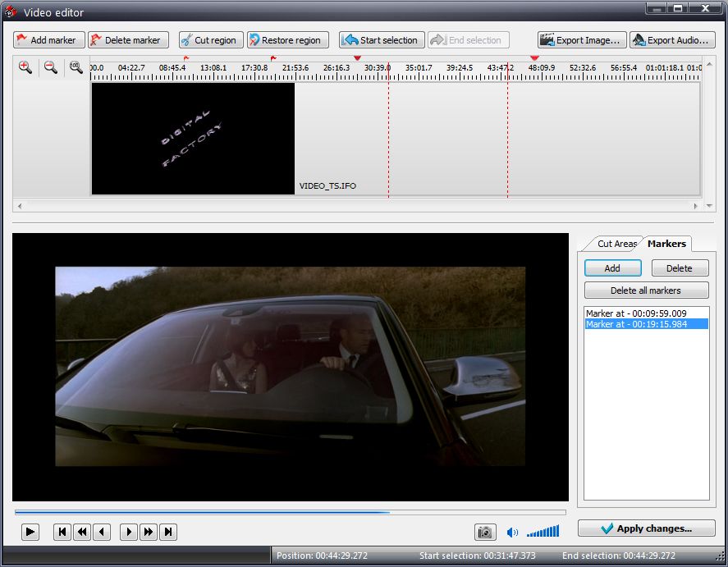Click the Restore region tool
Image resolution: width=728 pixels, height=567 pixels.
coord(287,39)
